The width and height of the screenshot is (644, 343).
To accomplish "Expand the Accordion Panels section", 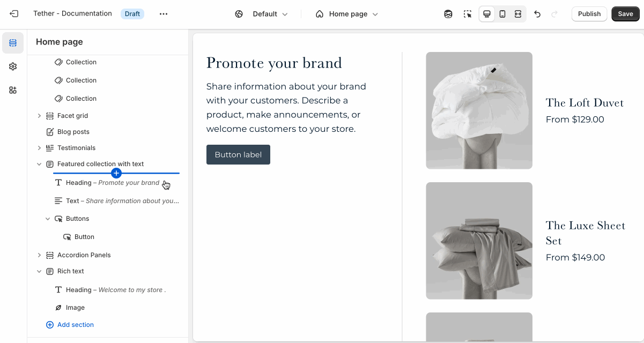I will point(39,255).
